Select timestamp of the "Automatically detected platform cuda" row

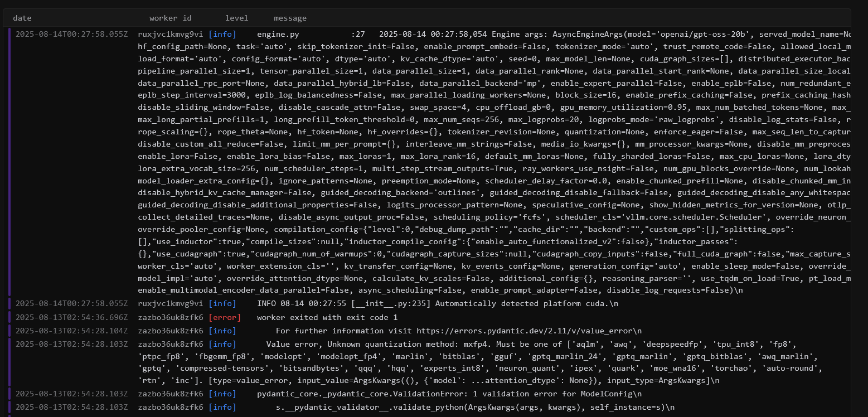pos(71,303)
